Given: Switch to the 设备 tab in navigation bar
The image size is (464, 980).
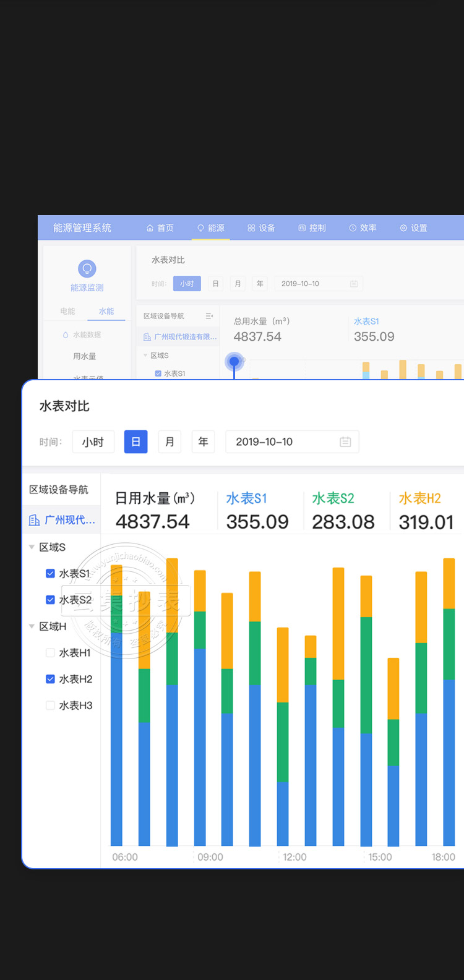Looking at the screenshot, I should [x=261, y=228].
